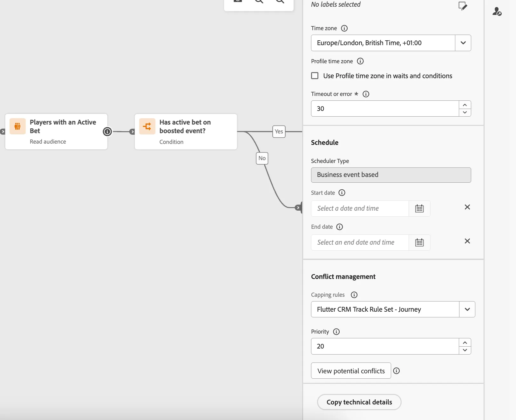Open the Flutter CRM Track Rule Set combo box
The width and height of the screenshot is (516, 420).
[393, 309]
